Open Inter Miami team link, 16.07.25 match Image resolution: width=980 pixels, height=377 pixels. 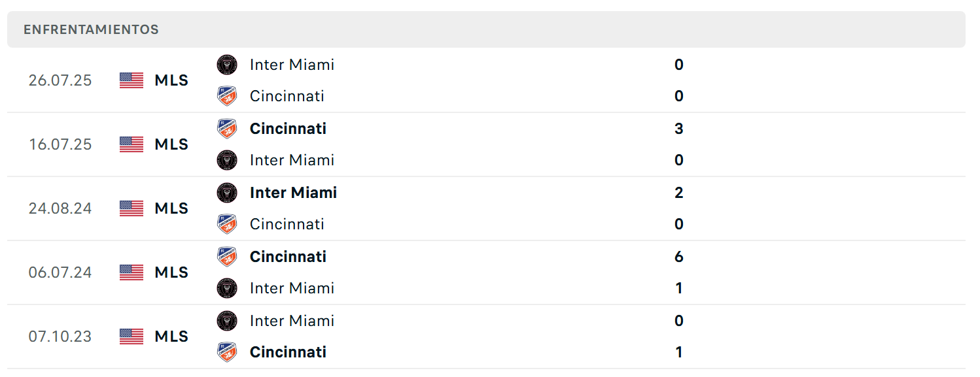292,160
